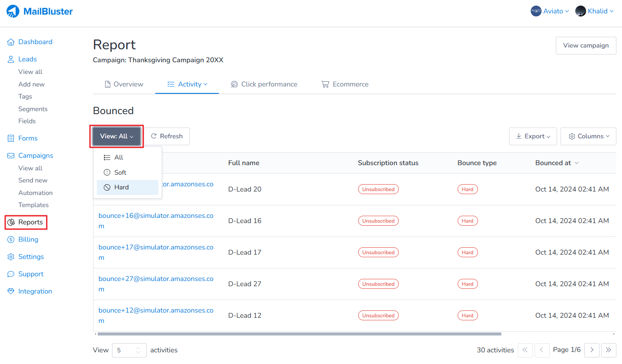This screenshot has width=622, height=364.
Task: Select the Billing dollar icon
Action: coord(10,239)
